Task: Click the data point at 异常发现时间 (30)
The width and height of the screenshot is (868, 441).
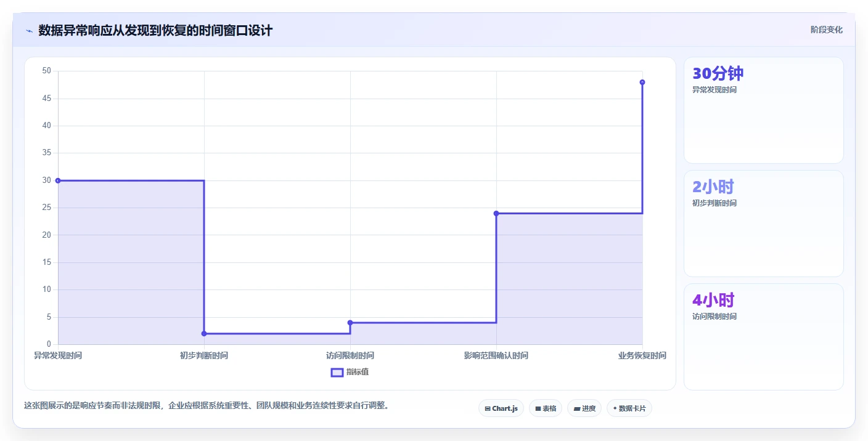Action: [58, 180]
